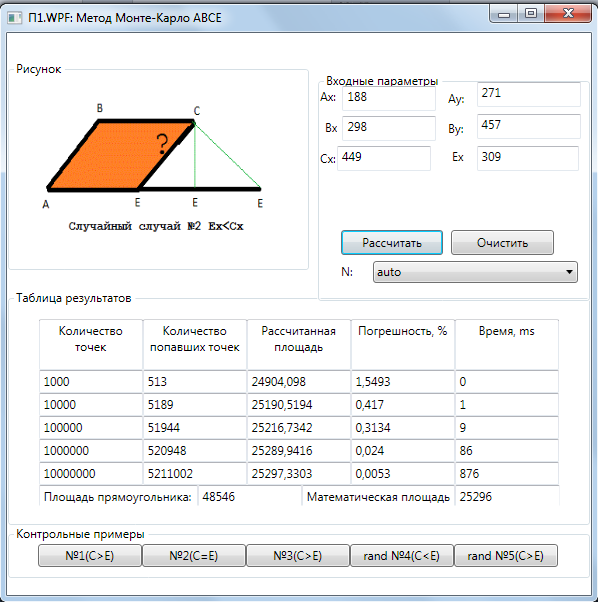This screenshot has width=598, height=602.
Task: Select error cell 0,417
Action: [x=403, y=405]
